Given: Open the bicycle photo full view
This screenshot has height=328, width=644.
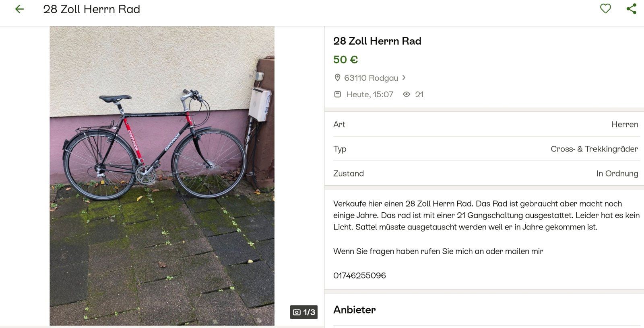Looking at the screenshot, I should (162, 176).
